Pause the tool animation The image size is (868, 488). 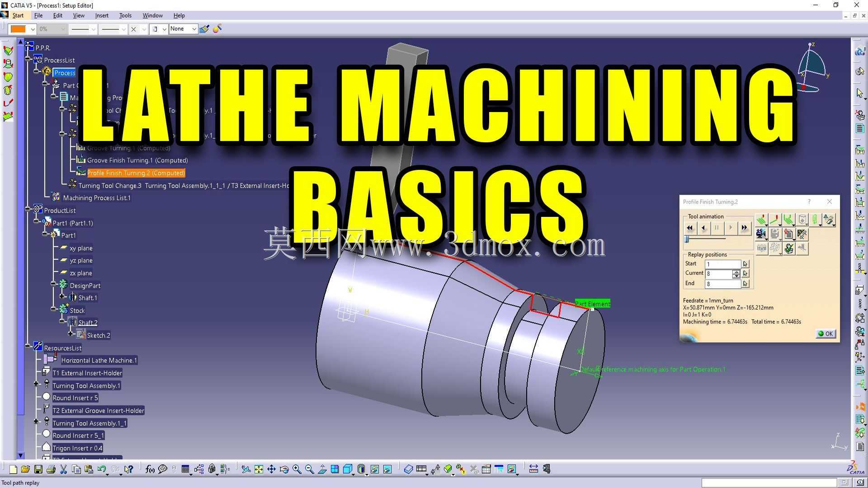(717, 228)
